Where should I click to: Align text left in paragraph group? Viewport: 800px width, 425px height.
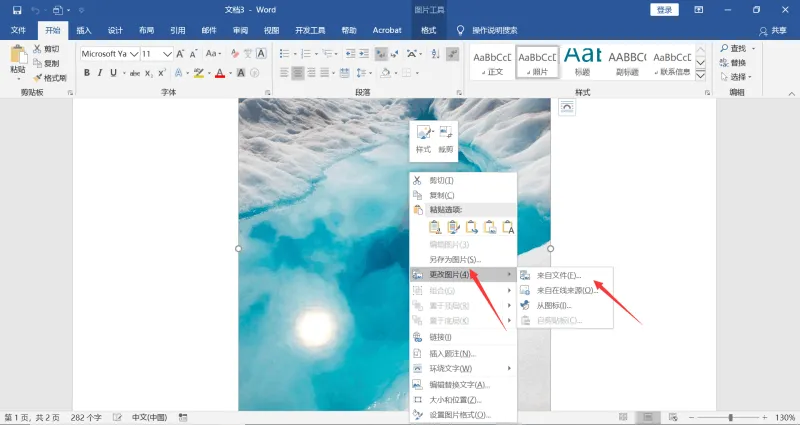[284, 73]
